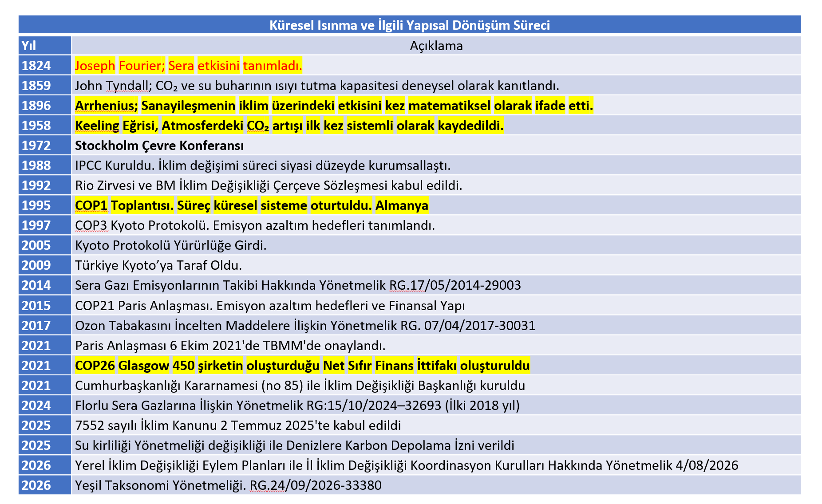822x504 pixels.
Task: Click the 'COP3 Kyoto Protokolü' description row
Action: 436,225
